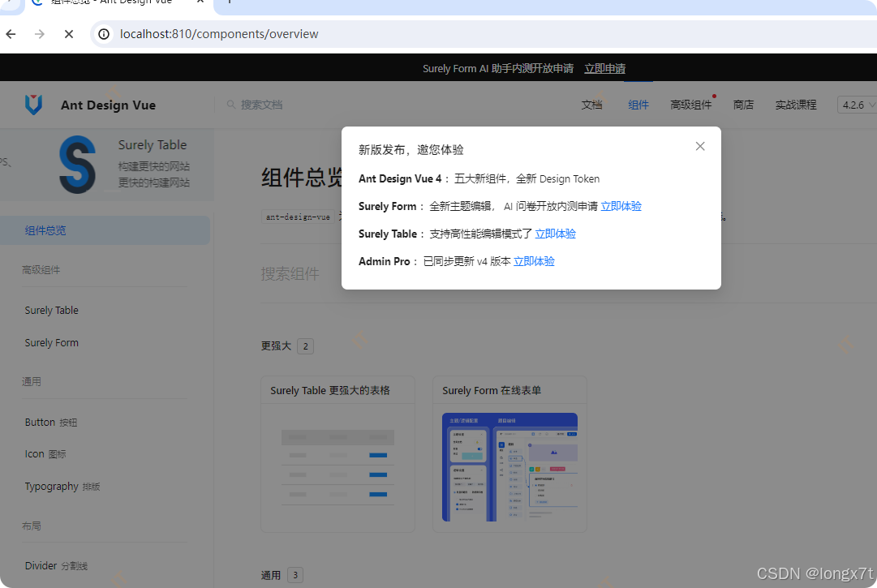Open the site info icon in address bar

coord(104,34)
